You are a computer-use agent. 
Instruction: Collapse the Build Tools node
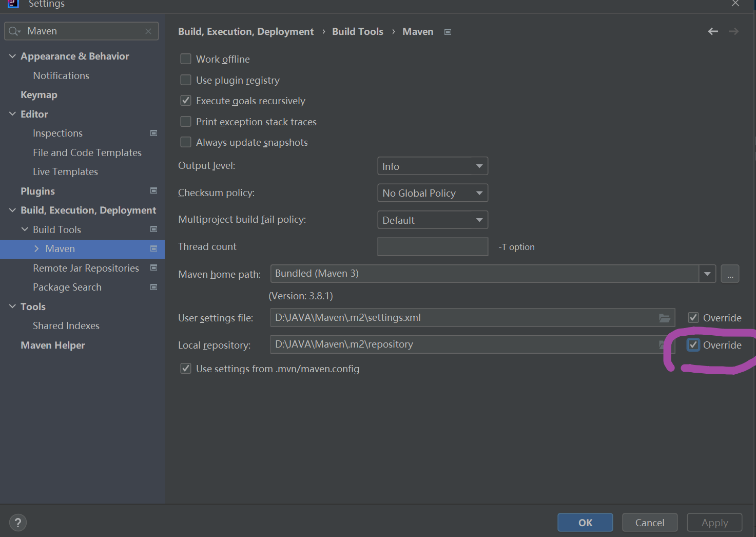(x=25, y=229)
